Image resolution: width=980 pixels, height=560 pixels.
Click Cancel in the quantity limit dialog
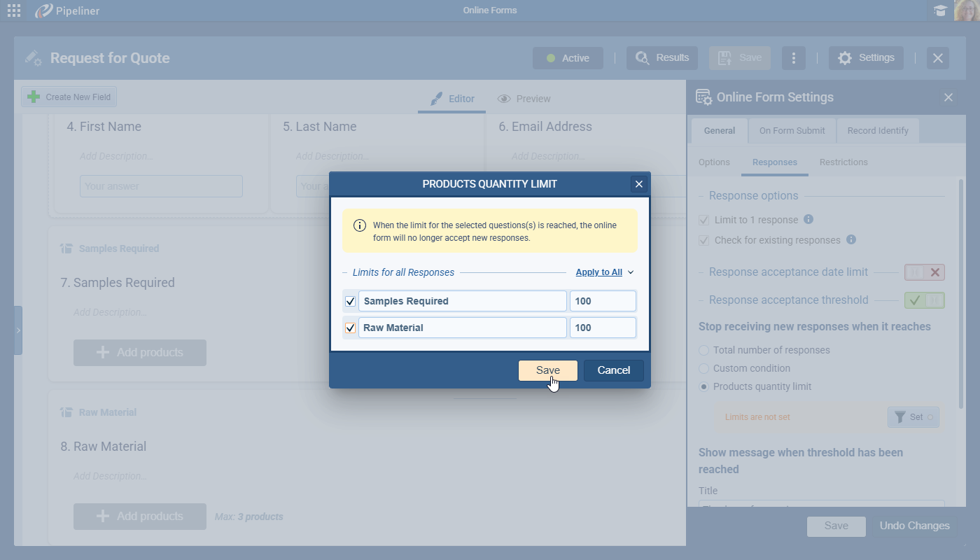[613, 370]
